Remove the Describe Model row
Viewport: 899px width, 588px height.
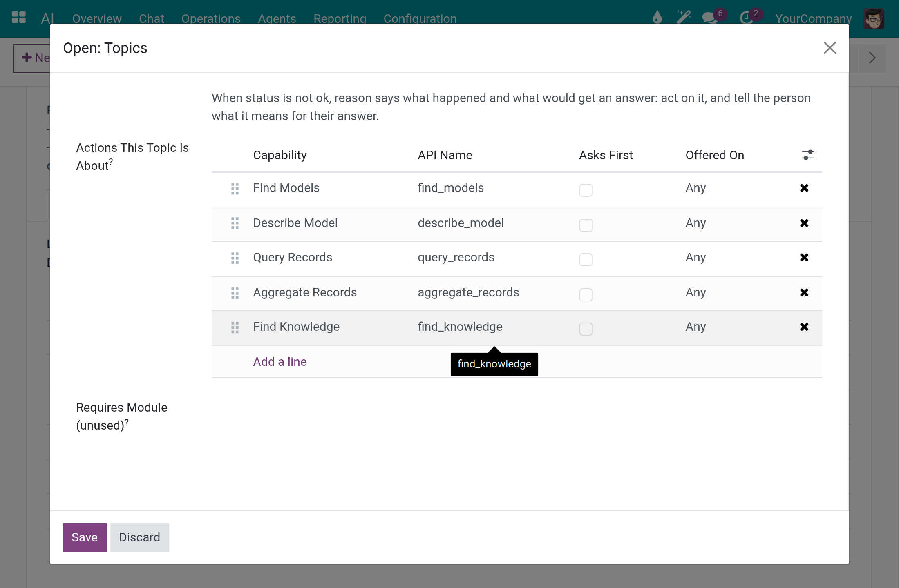804,223
